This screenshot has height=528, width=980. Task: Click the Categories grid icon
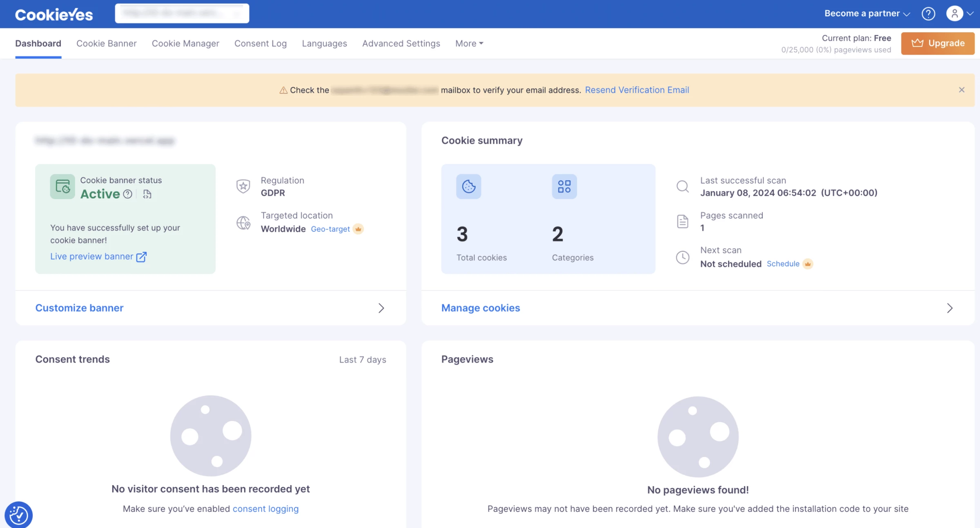[x=564, y=186]
